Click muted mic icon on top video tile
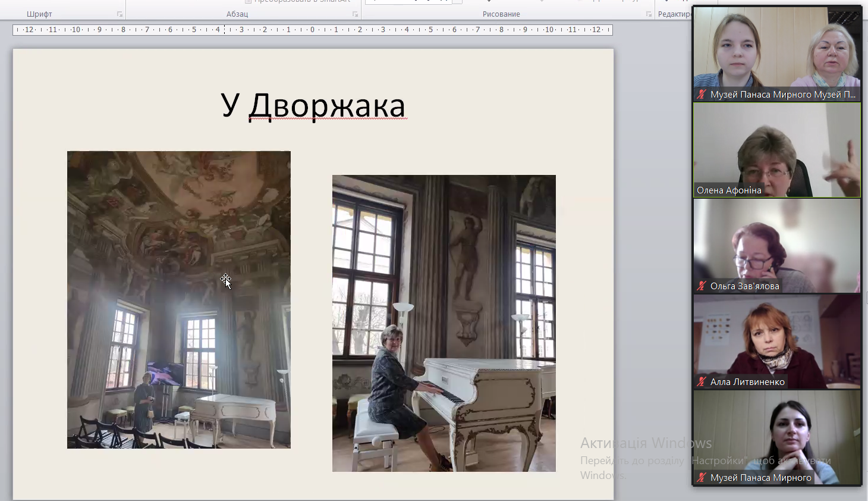Viewport: 868px width, 501px height. click(x=702, y=95)
